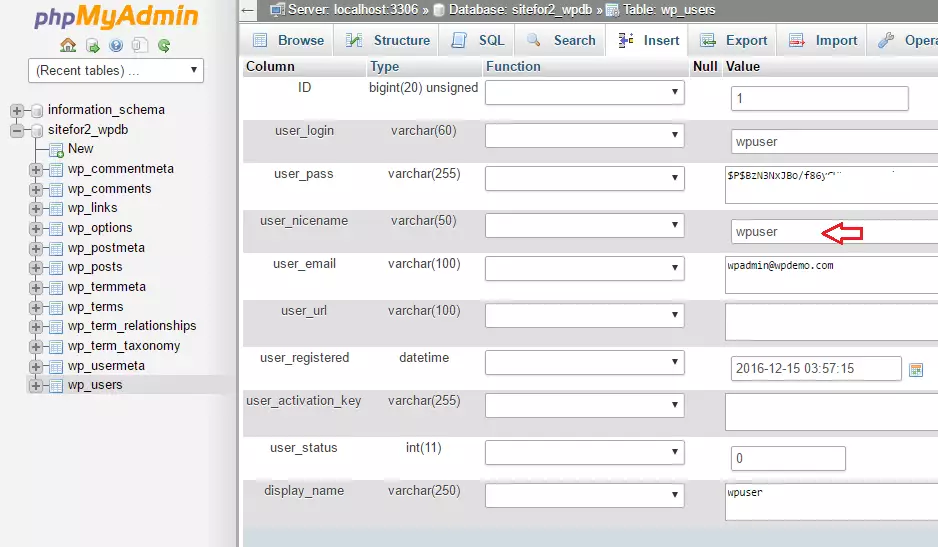Screen dimensions: 938x547
Task: Open wp_posts table in sidebar
Action: (x=95, y=267)
